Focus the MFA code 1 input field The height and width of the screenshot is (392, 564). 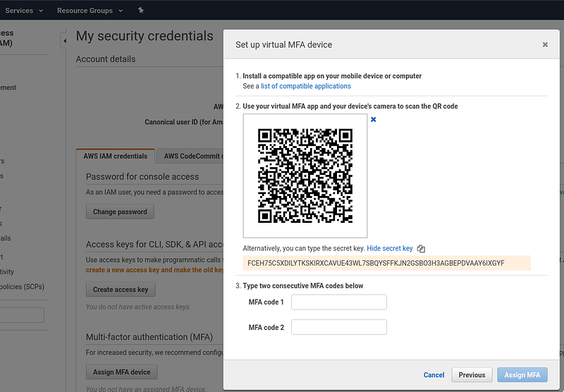pos(339,302)
